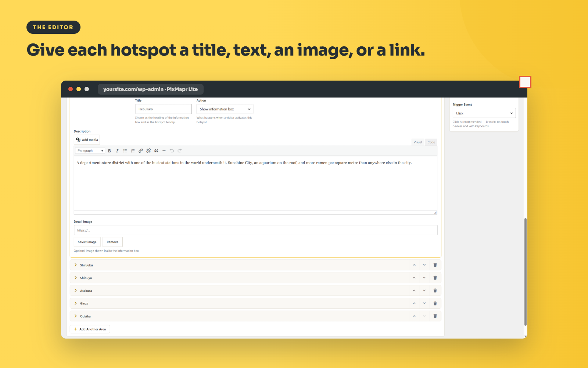The width and height of the screenshot is (588, 368).
Task: Click the description editor resize handle
Action: pos(435,212)
